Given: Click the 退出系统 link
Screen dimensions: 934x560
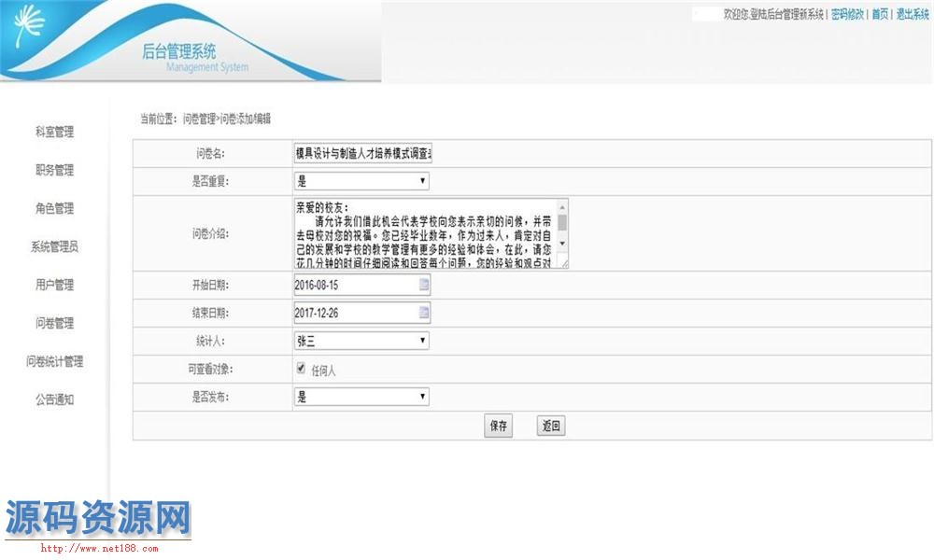Looking at the screenshot, I should tap(912, 14).
